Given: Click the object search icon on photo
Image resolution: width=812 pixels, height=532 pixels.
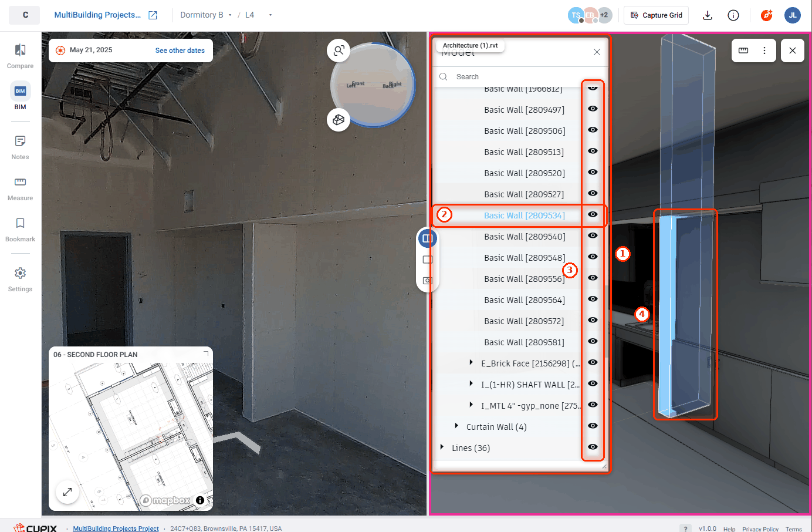Looking at the screenshot, I should (339, 51).
